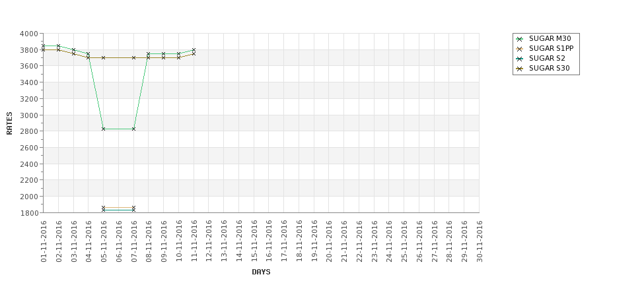Click M30 data point at 2830 on 07-11-2016

coord(133,129)
